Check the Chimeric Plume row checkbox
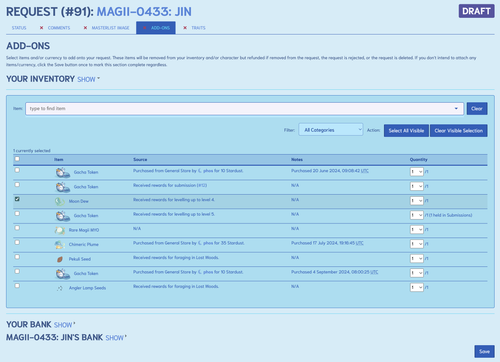Viewport: 500px width, 362px height. tap(17, 242)
